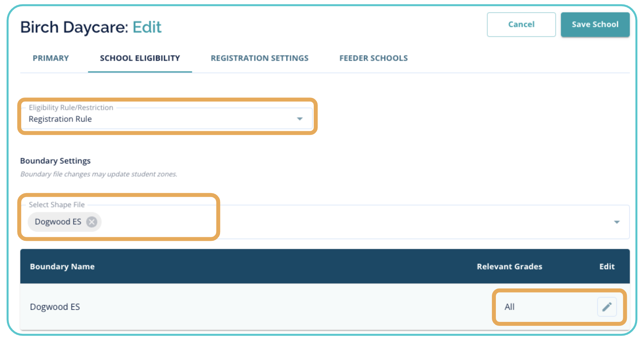Select the School Eligibility tab
644x340 pixels.
[x=140, y=58]
